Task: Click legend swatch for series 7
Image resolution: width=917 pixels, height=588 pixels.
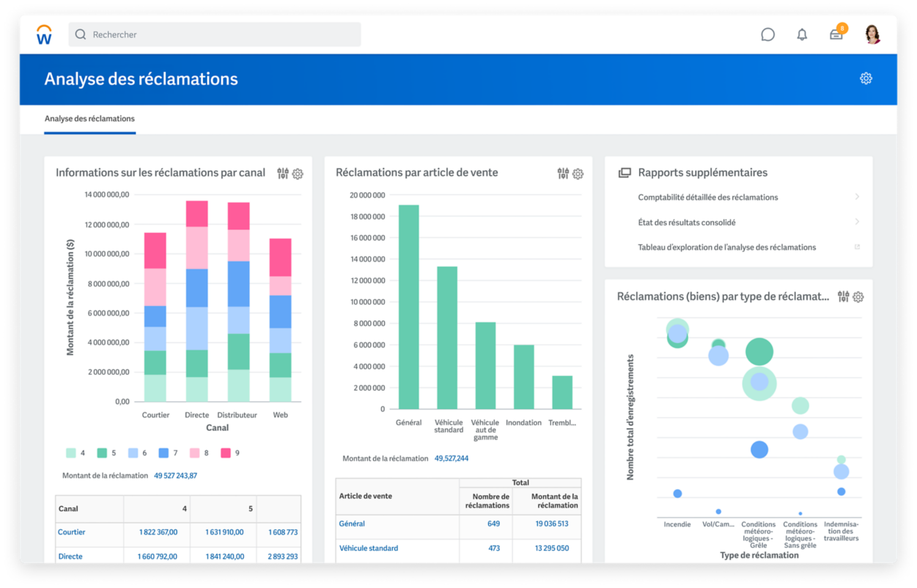Action: (163, 453)
